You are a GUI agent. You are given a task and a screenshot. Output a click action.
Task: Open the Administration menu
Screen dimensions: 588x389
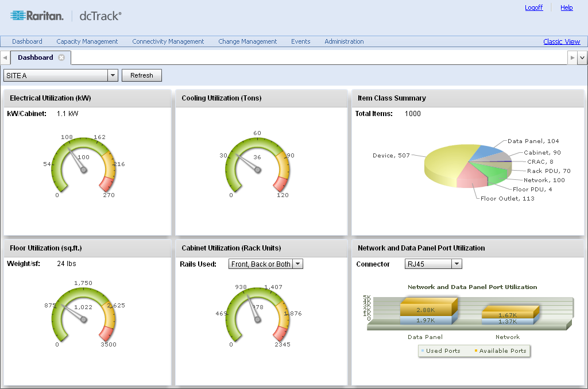[x=345, y=41]
